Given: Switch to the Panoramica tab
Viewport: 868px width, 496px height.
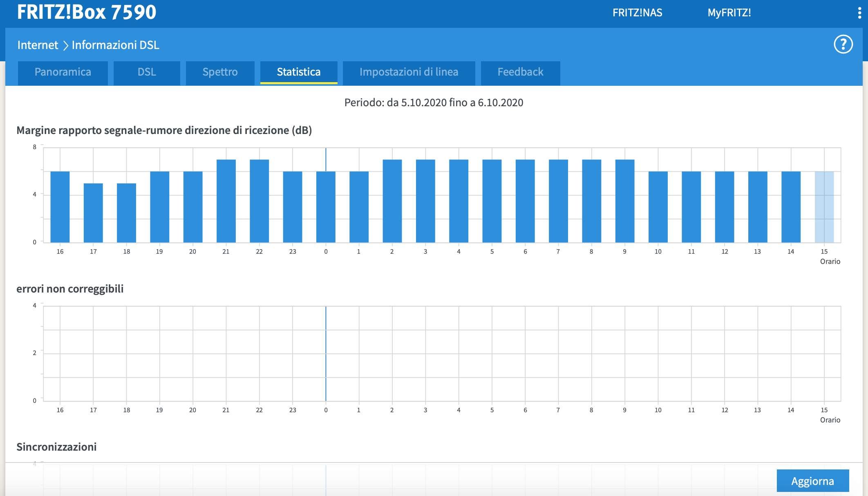Looking at the screenshot, I should pos(63,72).
